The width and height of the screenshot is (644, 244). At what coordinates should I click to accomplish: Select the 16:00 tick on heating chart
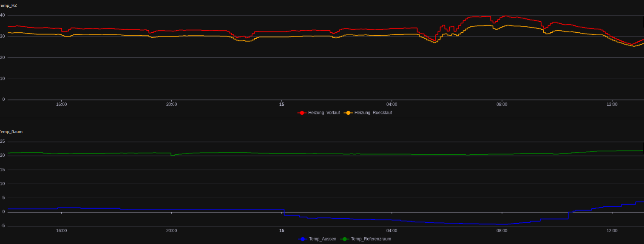tap(61, 104)
